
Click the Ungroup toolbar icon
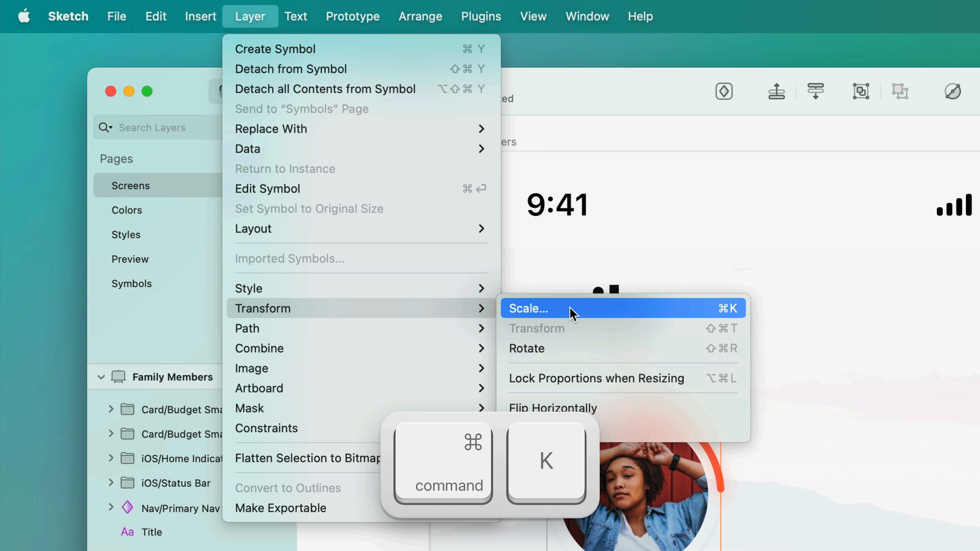coord(900,91)
